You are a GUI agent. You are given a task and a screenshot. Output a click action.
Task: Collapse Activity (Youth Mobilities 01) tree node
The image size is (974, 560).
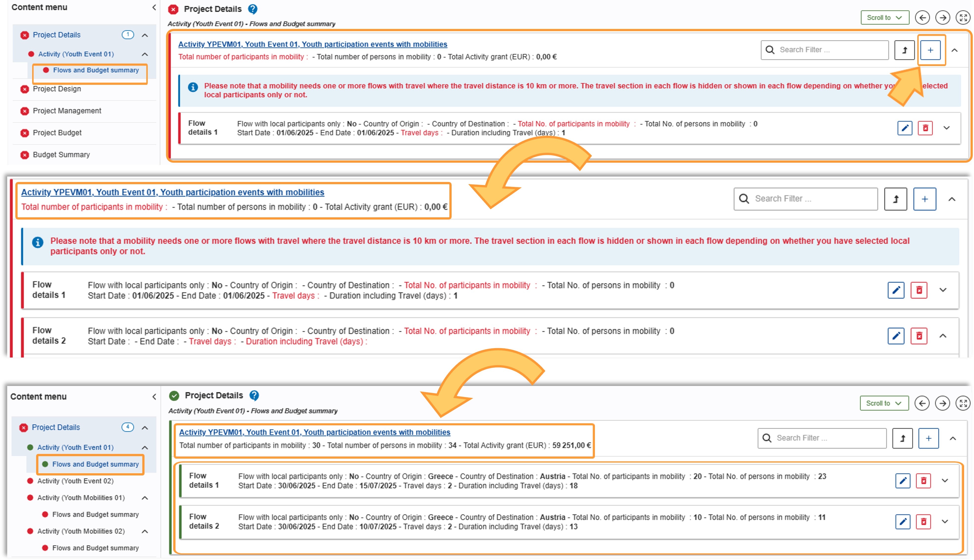click(145, 498)
